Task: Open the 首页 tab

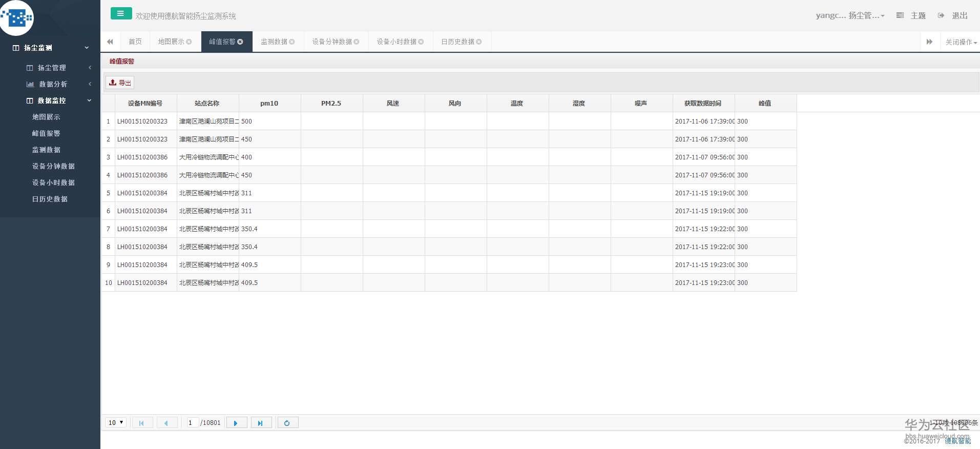Action: tap(135, 42)
